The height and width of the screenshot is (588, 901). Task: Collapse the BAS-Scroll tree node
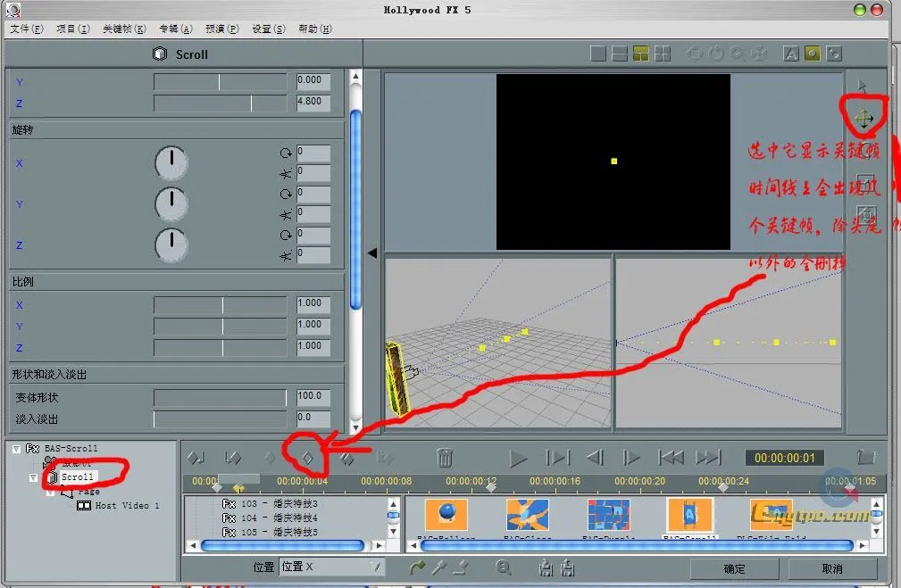17,449
